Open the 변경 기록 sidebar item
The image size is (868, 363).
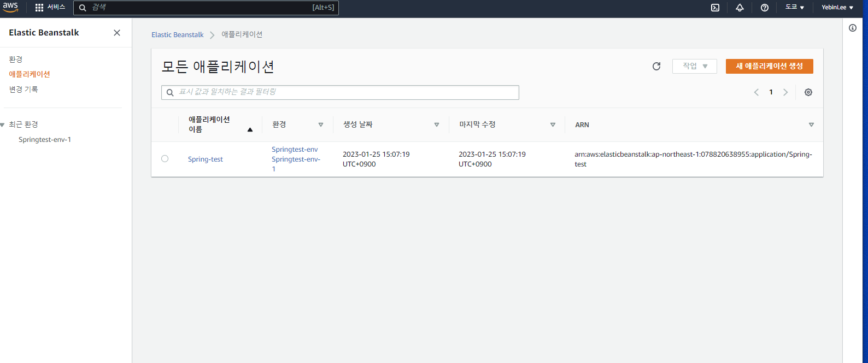pyautogui.click(x=24, y=89)
